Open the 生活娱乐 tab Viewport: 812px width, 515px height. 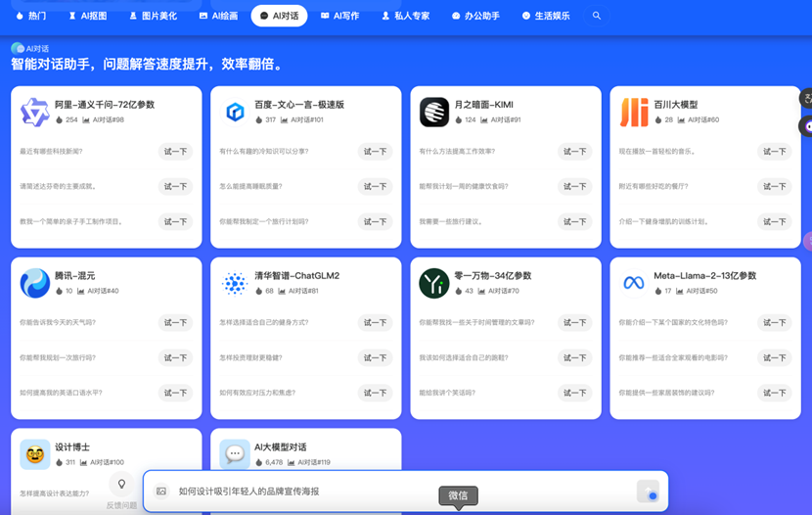click(x=546, y=16)
